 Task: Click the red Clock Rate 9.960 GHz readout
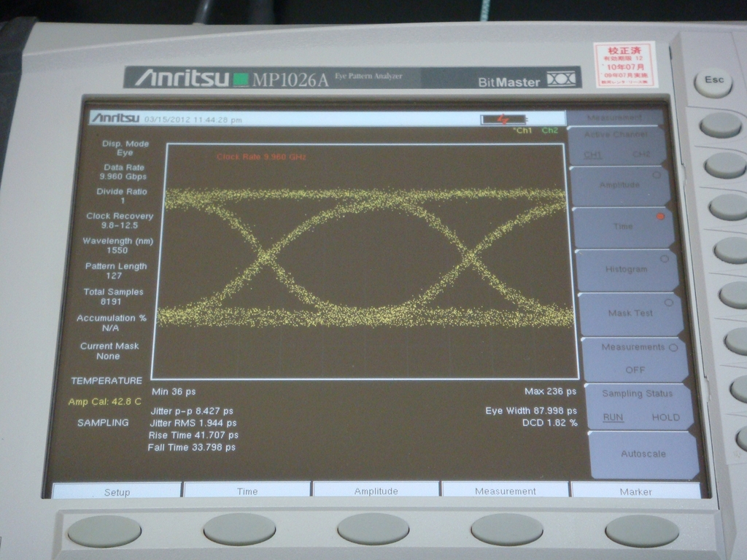point(261,157)
